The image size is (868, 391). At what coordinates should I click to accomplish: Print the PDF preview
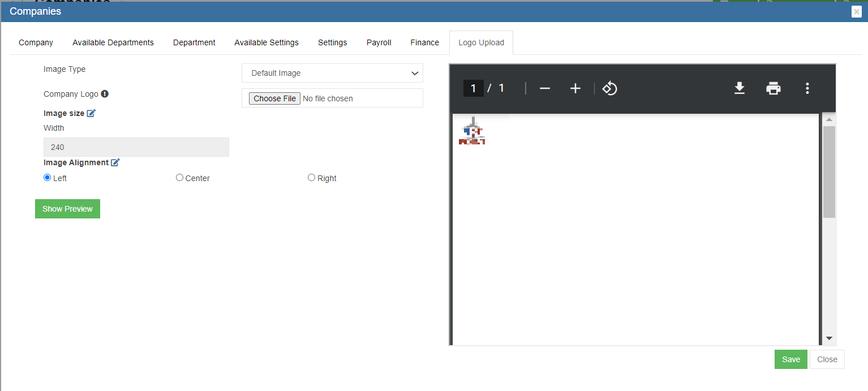[773, 88]
